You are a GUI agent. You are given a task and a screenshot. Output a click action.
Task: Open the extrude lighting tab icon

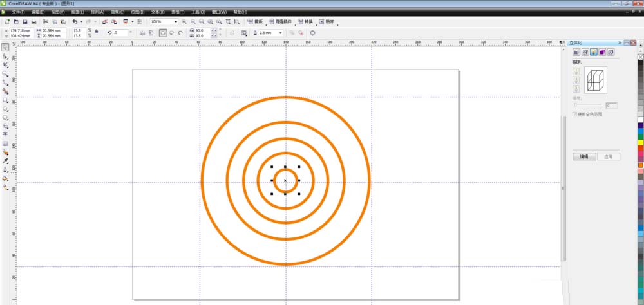(x=592, y=52)
